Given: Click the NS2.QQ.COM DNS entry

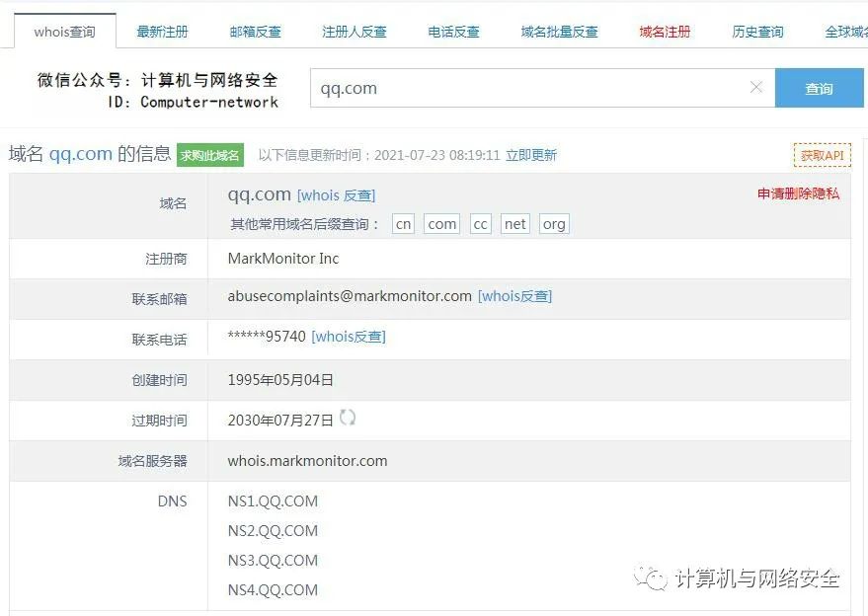Looking at the screenshot, I should 273,531.
